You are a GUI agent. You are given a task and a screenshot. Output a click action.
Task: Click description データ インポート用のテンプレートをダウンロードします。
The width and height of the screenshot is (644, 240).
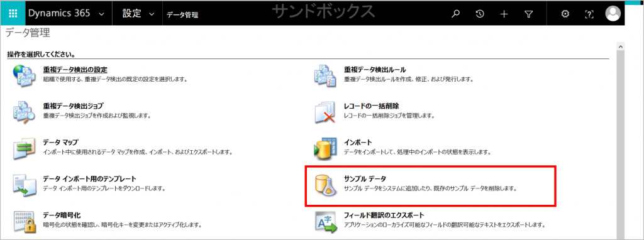click(x=104, y=188)
